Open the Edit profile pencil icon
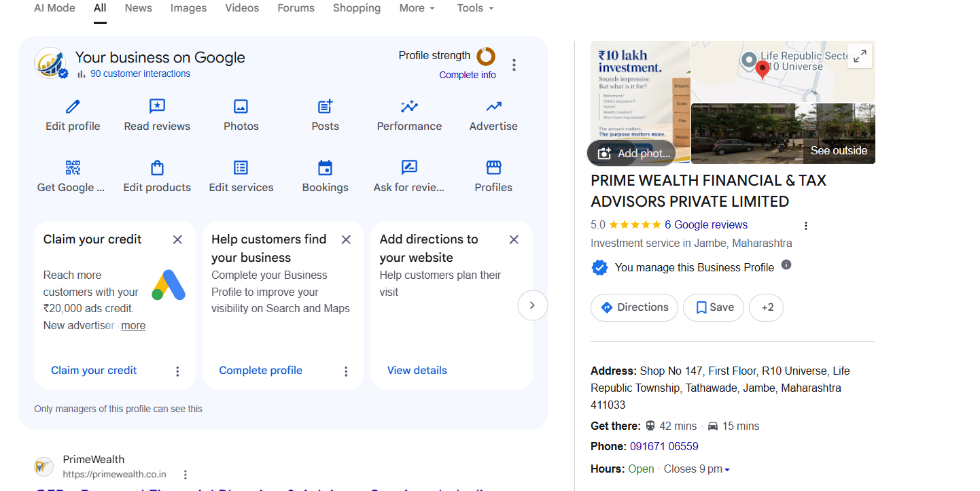 pos(73,107)
